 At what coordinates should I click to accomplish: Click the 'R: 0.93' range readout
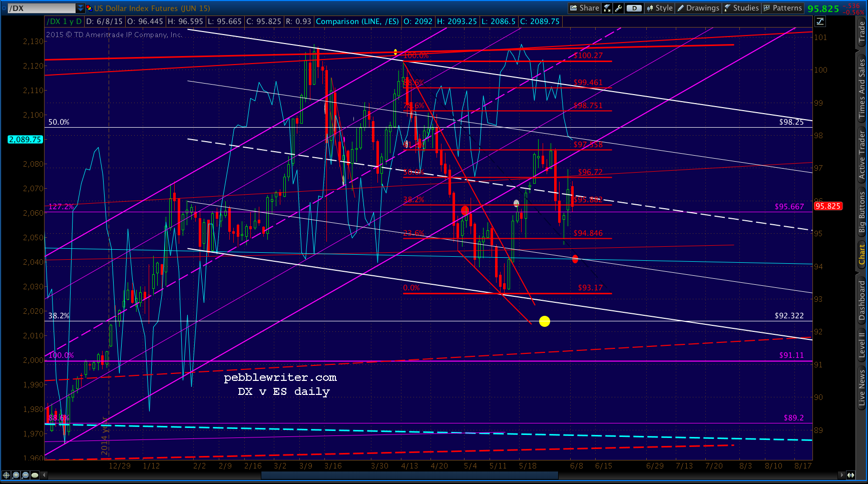click(x=298, y=22)
